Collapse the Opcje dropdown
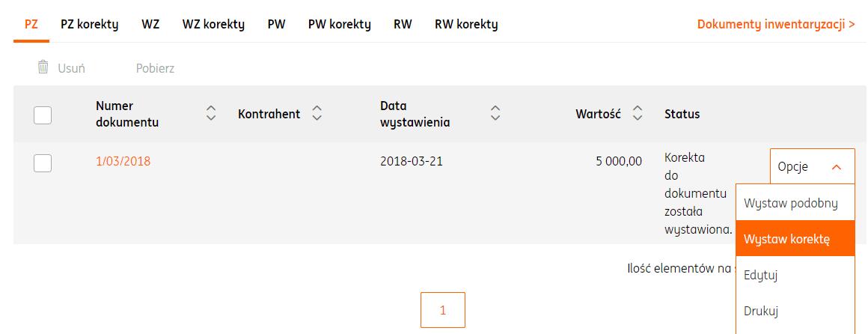 coord(812,167)
